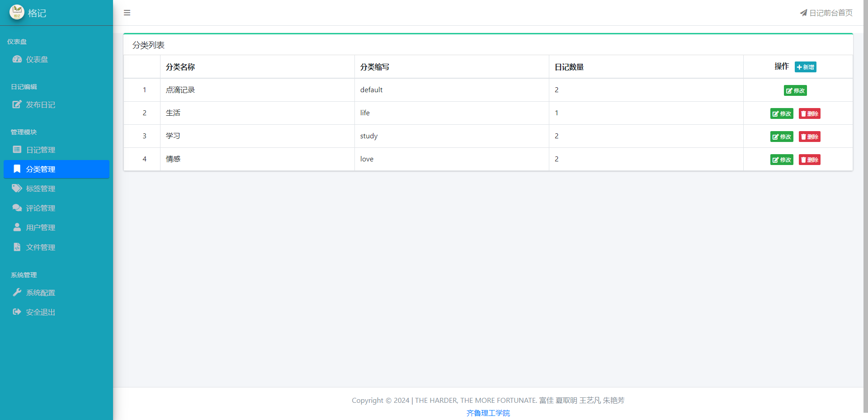
Task: Click 修改 for the 情感 category
Action: point(782,160)
